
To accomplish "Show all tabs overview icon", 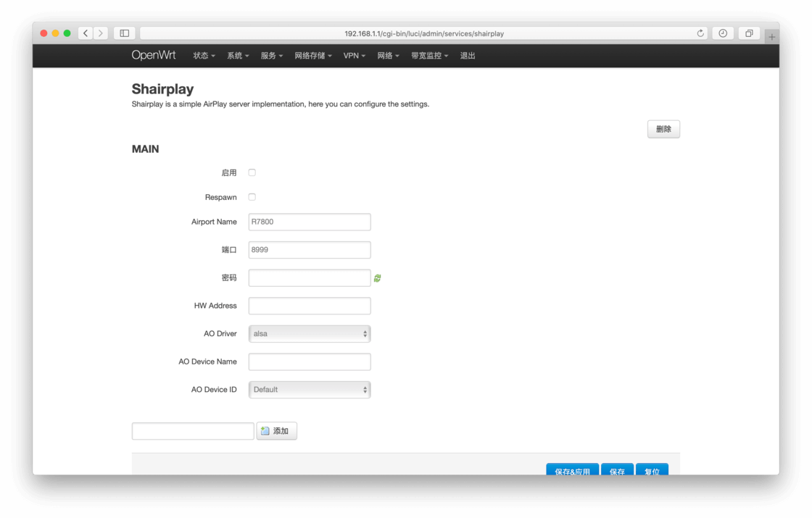I will point(749,33).
